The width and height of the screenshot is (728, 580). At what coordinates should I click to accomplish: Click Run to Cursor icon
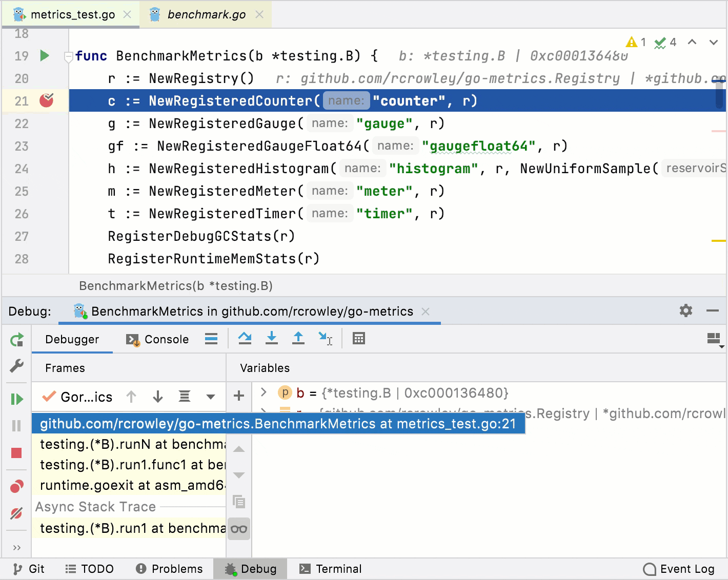click(325, 338)
